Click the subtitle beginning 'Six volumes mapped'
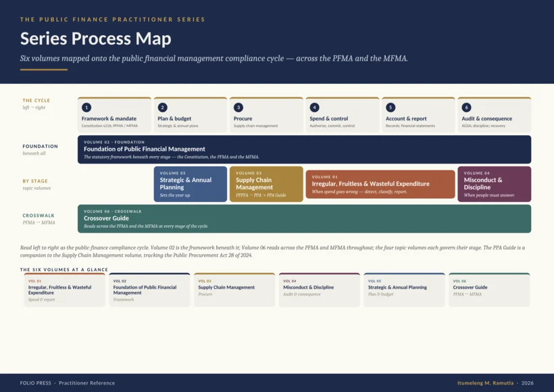Viewport: 554px width, 392px height. [213, 58]
